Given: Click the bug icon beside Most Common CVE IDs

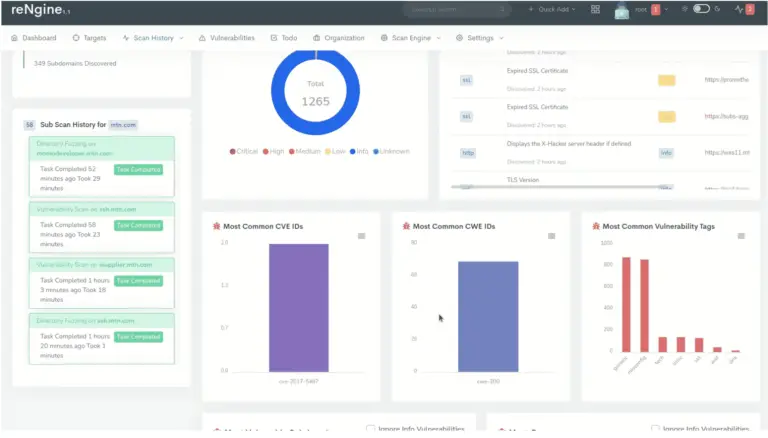Looking at the screenshot, I should (216, 226).
